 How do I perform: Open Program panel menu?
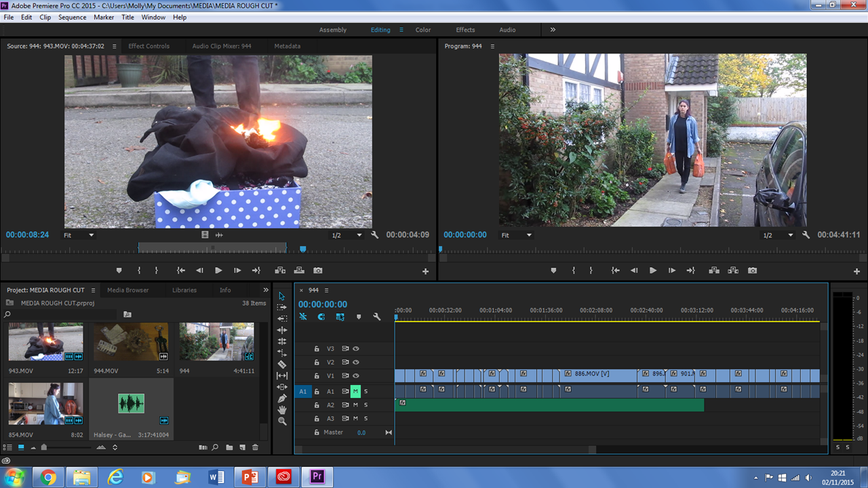tap(493, 46)
